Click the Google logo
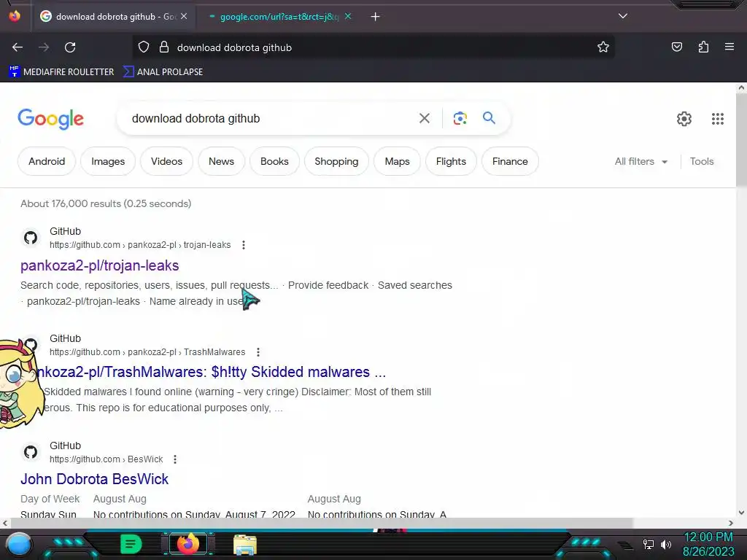The height and width of the screenshot is (560, 747). pos(50,119)
